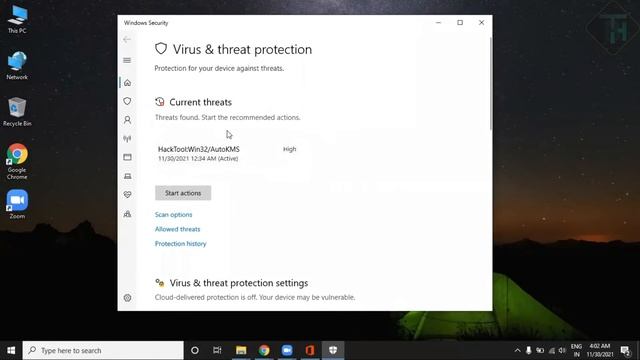Open Recycle Bin desktop icon
Image resolution: width=640 pixels, height=360 pixels.
[17, 112]
